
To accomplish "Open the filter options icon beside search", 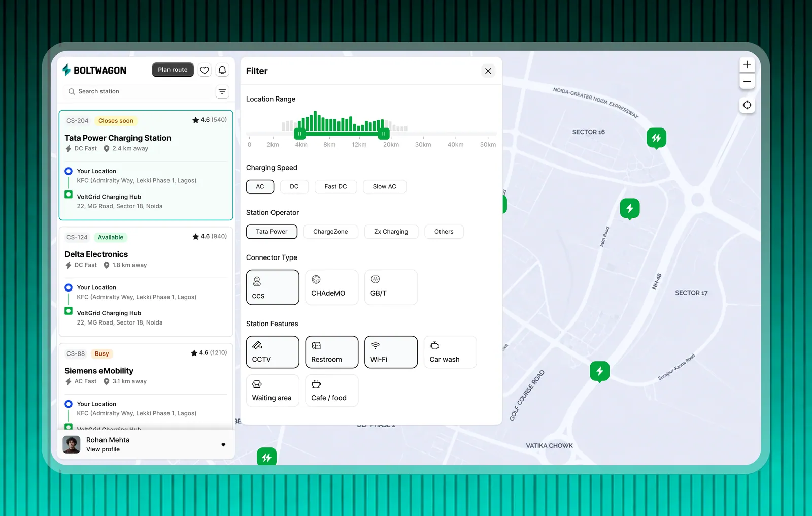I will pyautogui.click(x=222, y=92).
